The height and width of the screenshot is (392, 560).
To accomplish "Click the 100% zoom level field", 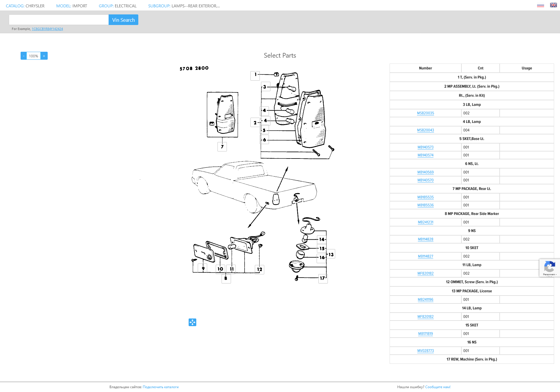I will click(x=34, y=56).
